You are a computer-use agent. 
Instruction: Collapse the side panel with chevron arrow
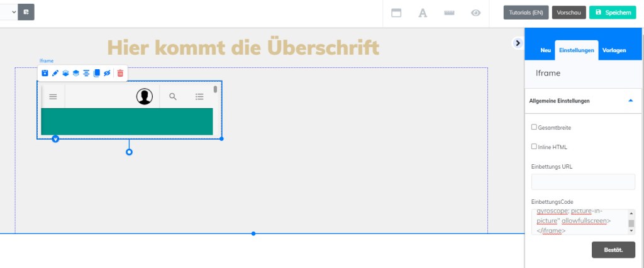[518, 43]
